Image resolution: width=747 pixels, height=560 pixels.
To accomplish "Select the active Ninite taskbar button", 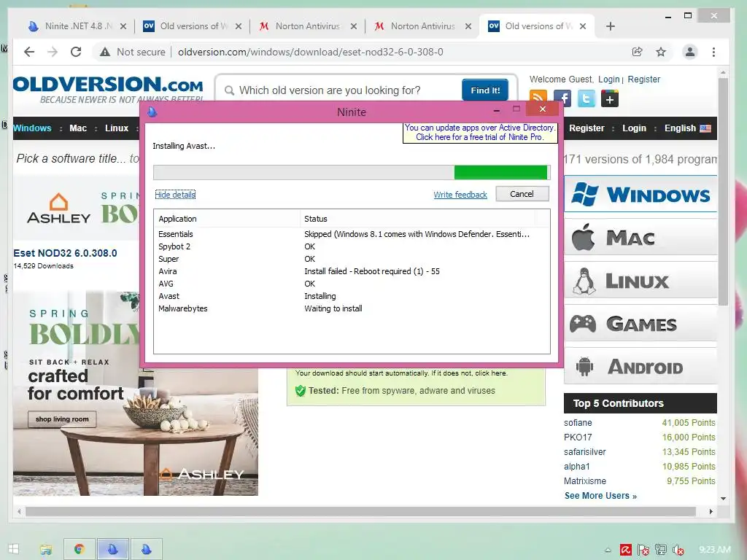I will (x=113, y=549).
